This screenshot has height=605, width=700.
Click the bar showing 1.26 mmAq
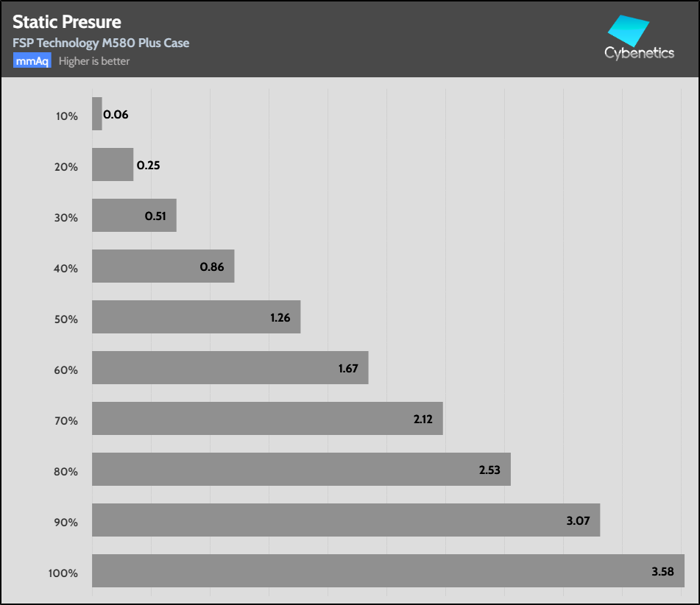(x=196, y=317)
